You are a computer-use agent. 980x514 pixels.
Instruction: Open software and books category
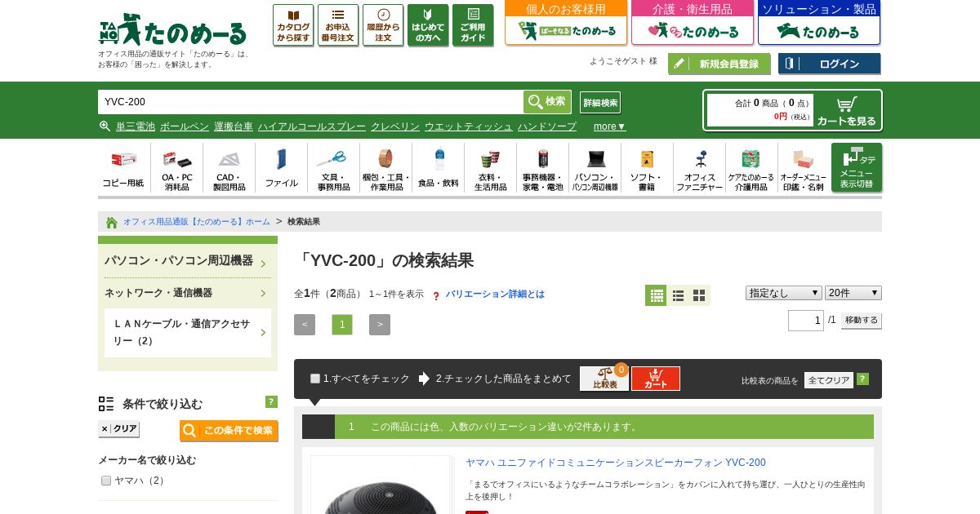[x=647, y=168]
